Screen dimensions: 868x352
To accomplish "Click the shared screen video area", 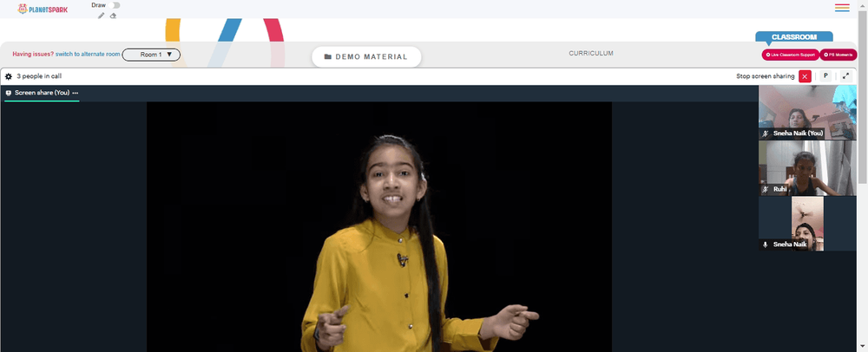I will pyautogui.click(x=379, y=226).
